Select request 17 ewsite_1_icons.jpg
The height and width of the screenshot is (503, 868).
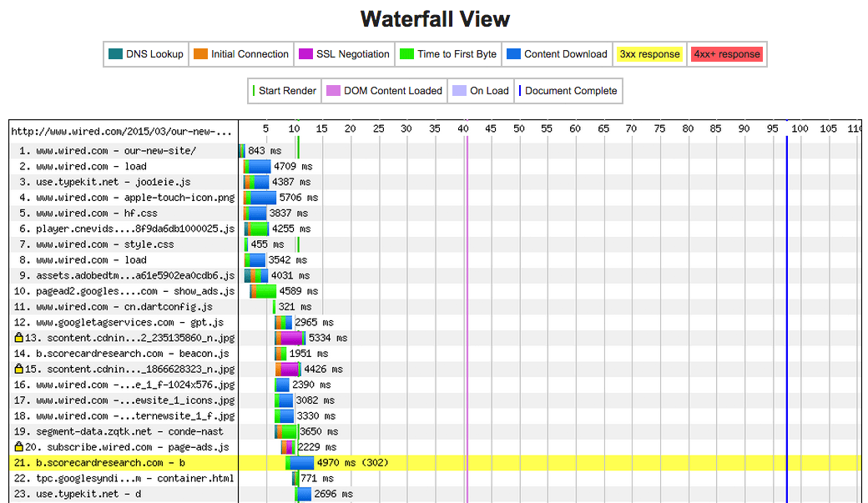tap(124, 400)
